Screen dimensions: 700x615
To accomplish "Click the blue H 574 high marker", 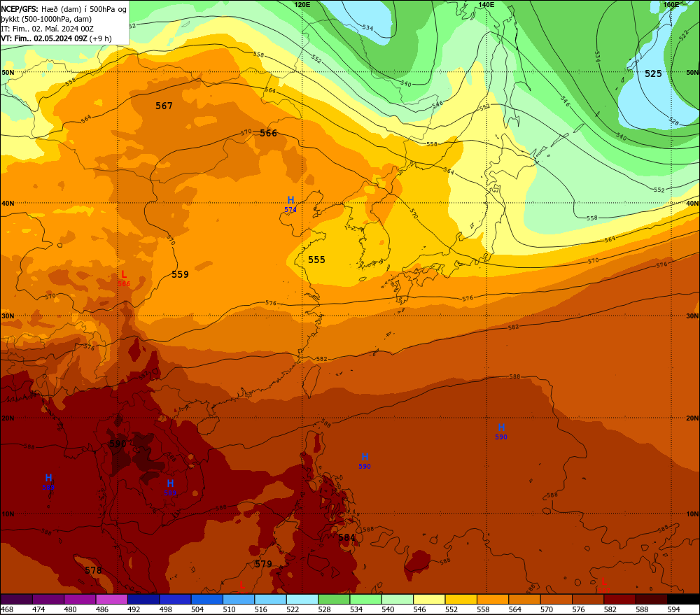I will pyautogui.click(x=290, y=204).
